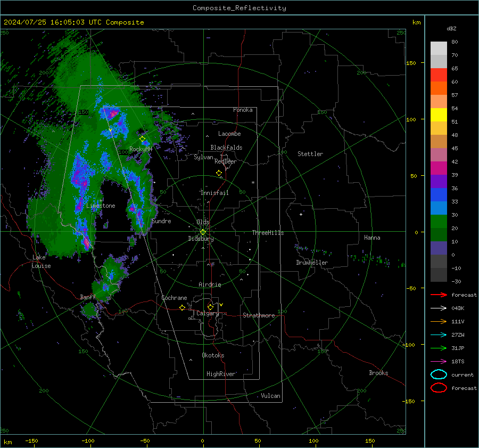Viewport: 479px width, 448px height.
Task: Click the white asterisk marker east of Innisfail
Action: tap(253, 183)
